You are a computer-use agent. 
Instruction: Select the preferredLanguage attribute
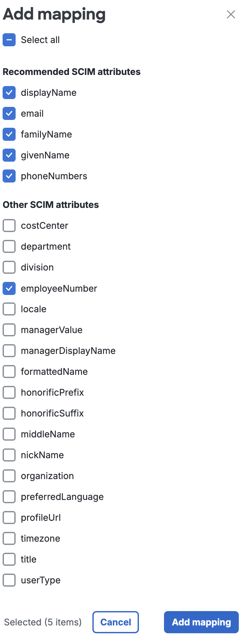pos(9,497)
